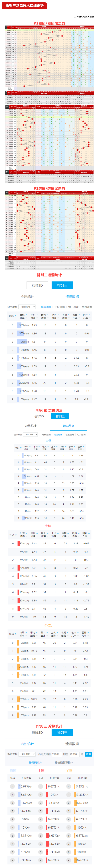
Task: Open 最近10期 dropdown in 排列三遗漏统计 section
Action: tap(27, 307)
